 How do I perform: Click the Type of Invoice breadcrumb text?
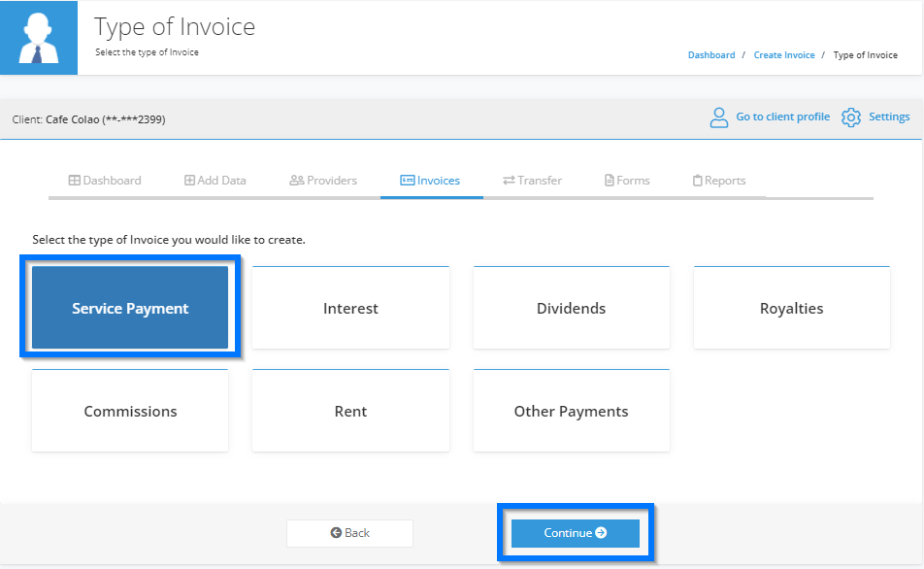tap(865, 54)
